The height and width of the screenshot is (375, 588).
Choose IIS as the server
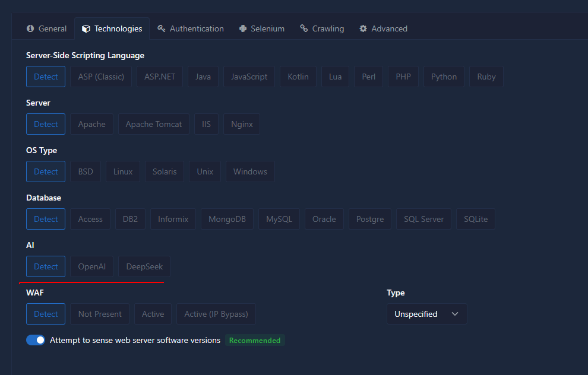click(206, 124)
